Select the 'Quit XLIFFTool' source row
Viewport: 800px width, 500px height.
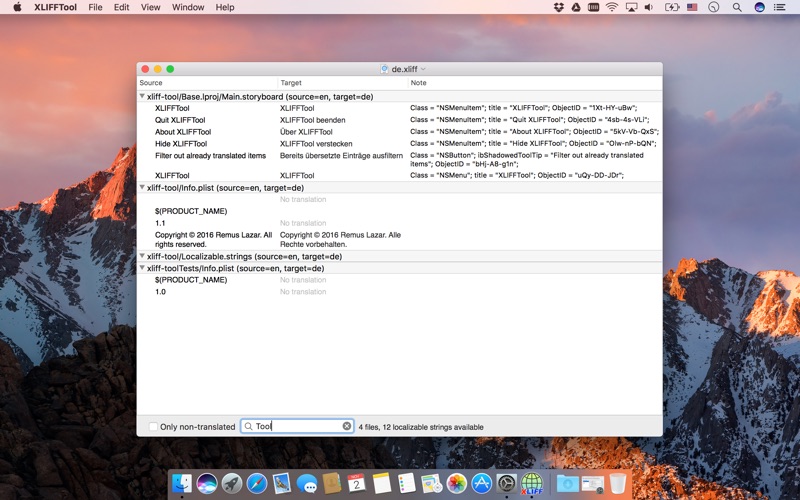(x=180, y=120)
